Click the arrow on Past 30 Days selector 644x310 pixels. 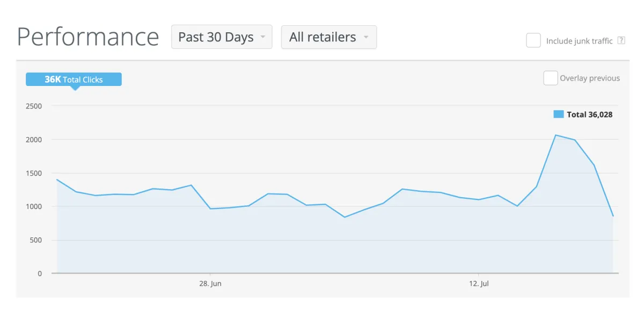click(x=262, y=38)
